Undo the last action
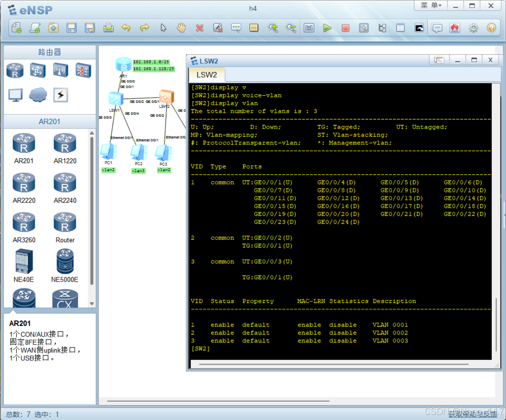Viewport: 506px width, 420px height. [x=126, y=28]
